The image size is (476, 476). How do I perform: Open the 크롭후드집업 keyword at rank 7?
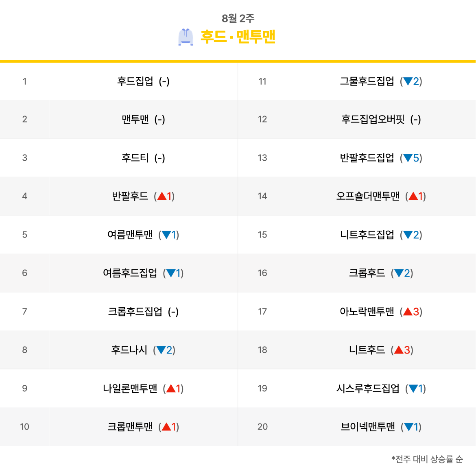[x=135, y=312]
